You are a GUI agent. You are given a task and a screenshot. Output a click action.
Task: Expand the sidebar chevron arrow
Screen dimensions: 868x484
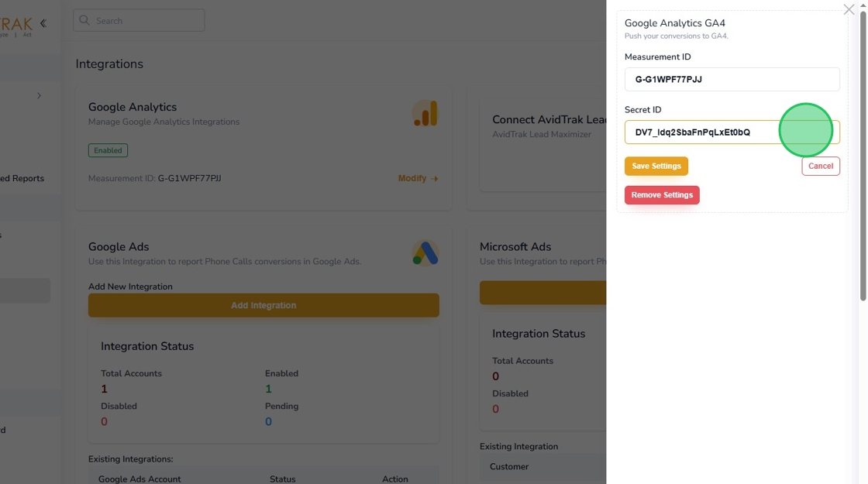pyautogui.click(x=39, y=96)
